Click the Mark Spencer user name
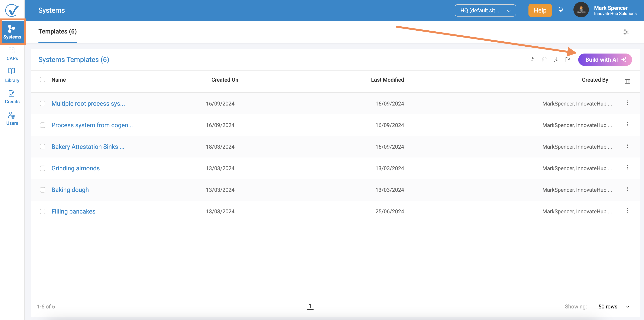This screenshot has height=320, width=644. point(611,8)
